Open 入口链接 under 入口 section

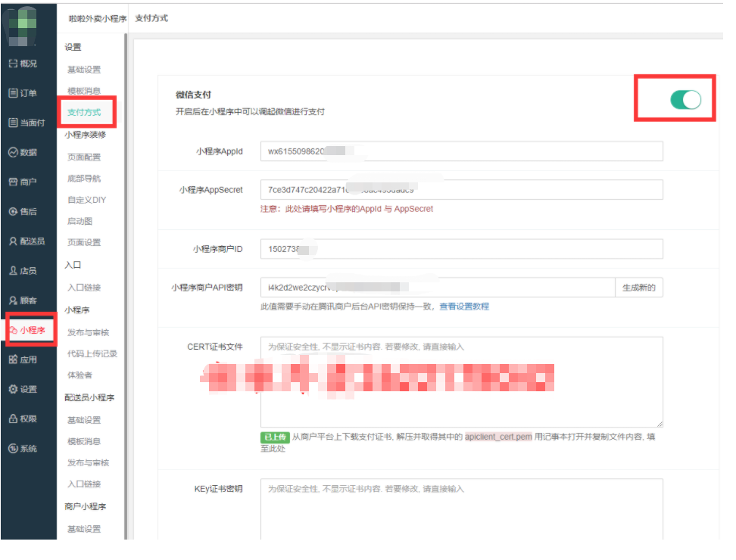pos(84,288)
